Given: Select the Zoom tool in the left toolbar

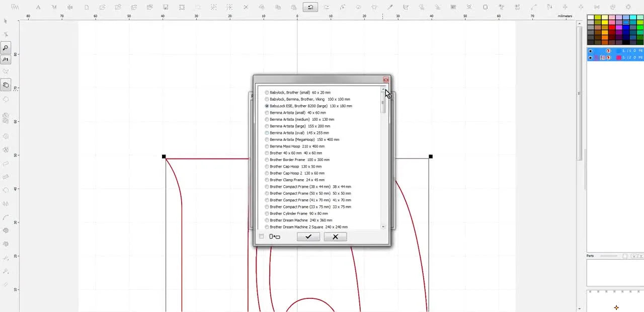Looking at the screenshot, I should [6, 48].
